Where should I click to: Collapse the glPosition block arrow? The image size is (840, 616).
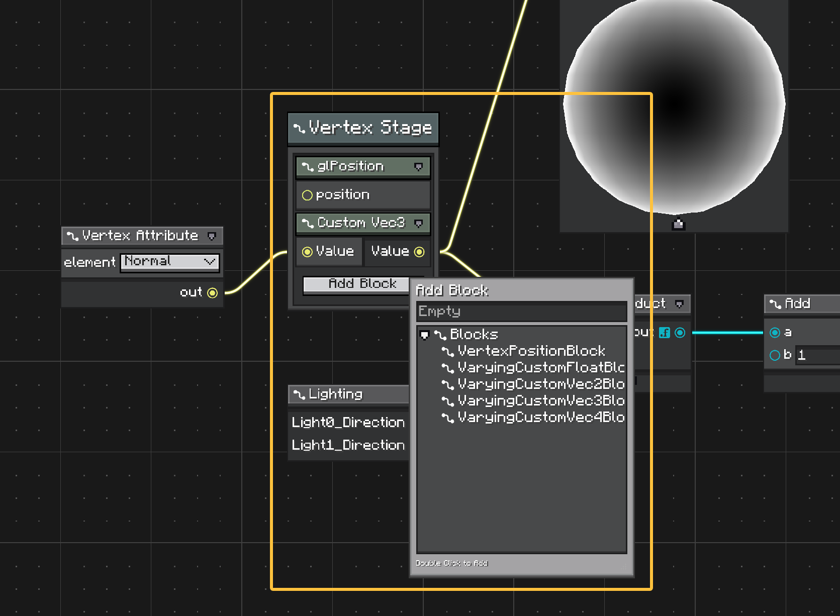tap(418, 167)
